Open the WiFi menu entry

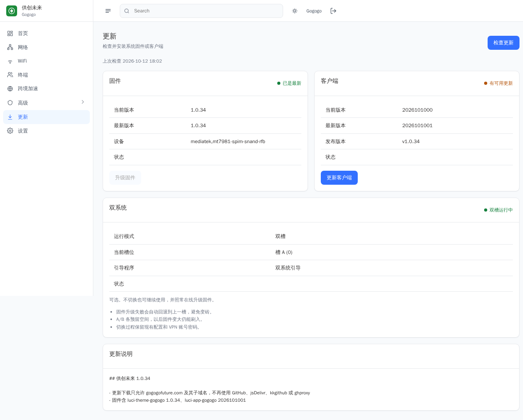tap(46, 61)
